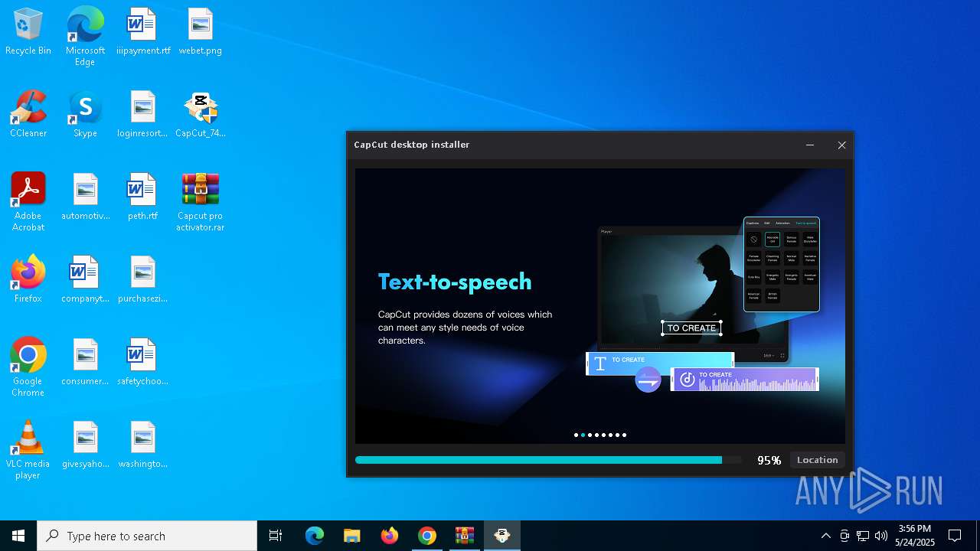Launch Firefox from the taskbar

click(390, 536)
